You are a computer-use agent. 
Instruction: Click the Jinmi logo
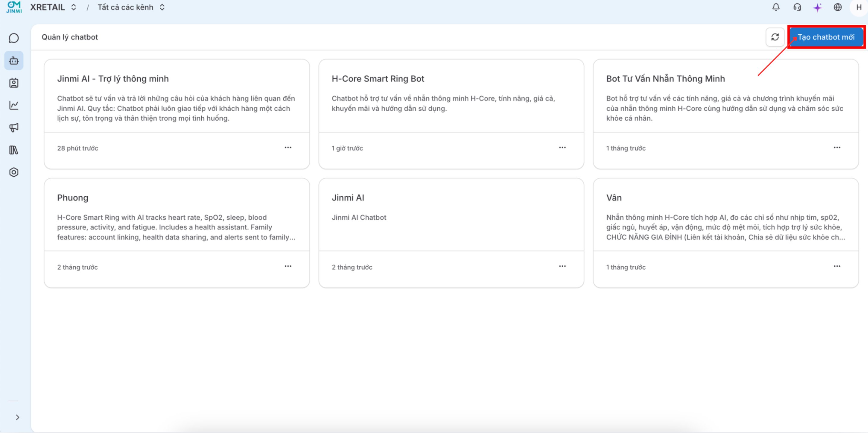point(14,7)
